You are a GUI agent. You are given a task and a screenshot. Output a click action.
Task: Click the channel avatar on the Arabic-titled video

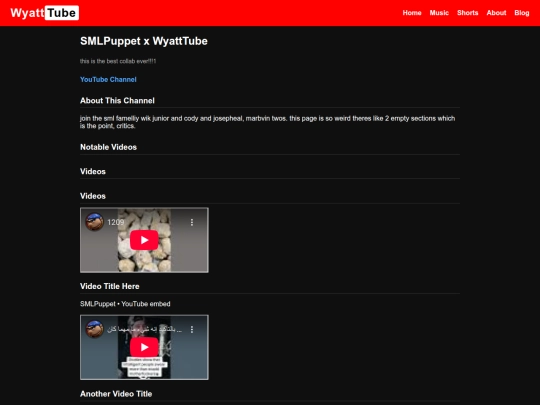click(x=94, y=329)
